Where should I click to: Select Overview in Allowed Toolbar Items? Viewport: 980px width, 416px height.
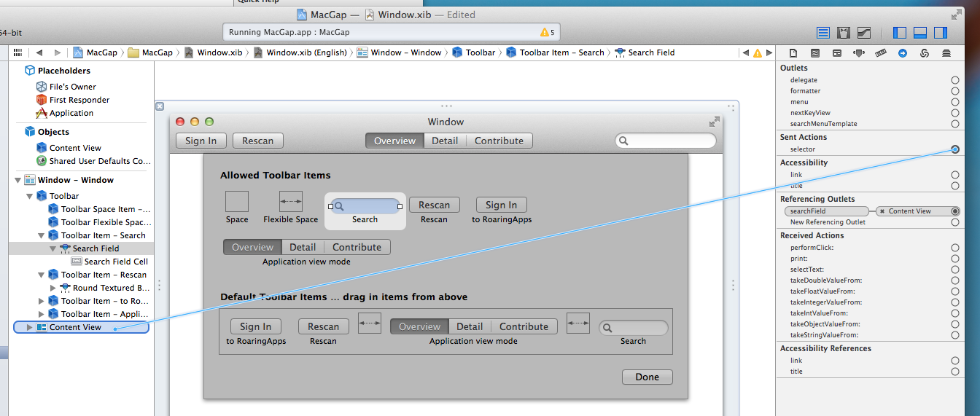(252, 247)
